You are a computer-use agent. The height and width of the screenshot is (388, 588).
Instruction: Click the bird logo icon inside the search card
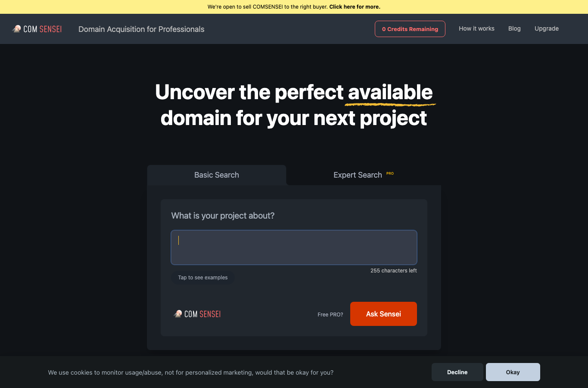(x=178, y=314)
